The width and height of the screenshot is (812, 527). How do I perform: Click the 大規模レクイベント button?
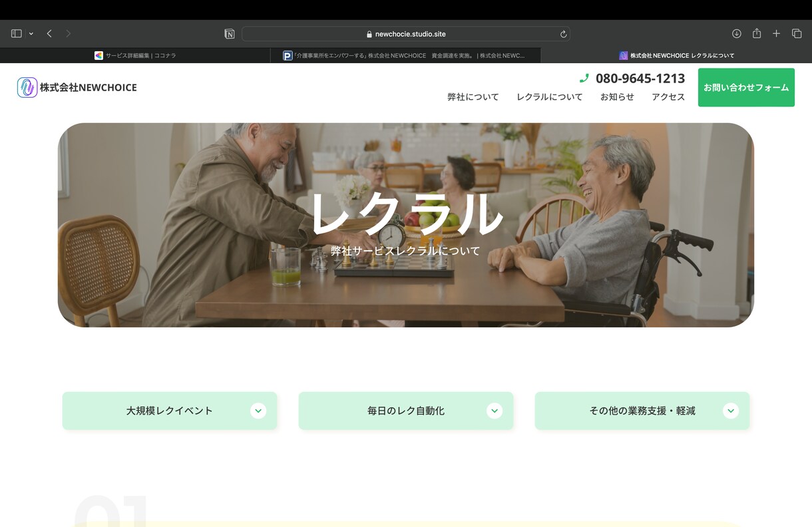pyautogui.click(x=170, y=411)
